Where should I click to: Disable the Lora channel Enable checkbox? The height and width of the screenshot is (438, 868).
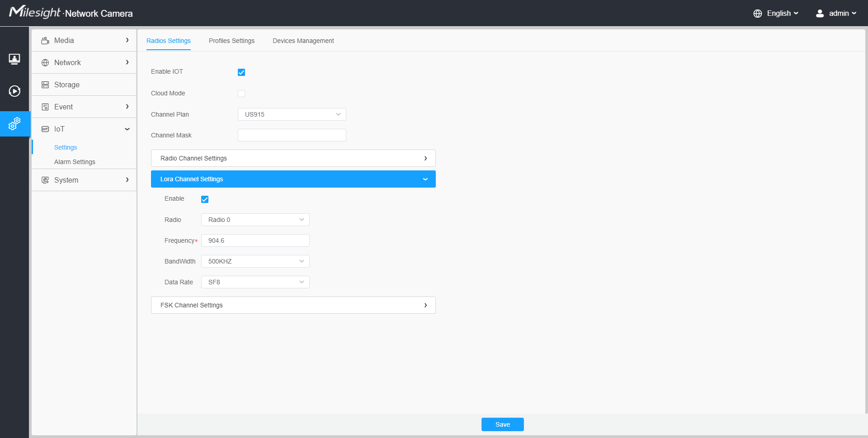(205, 199)
